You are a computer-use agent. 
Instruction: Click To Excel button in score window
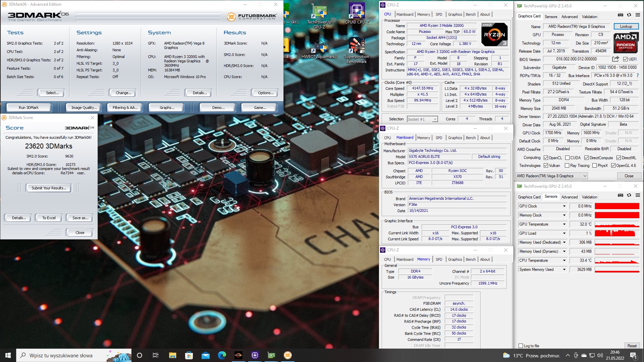[49, 218]
